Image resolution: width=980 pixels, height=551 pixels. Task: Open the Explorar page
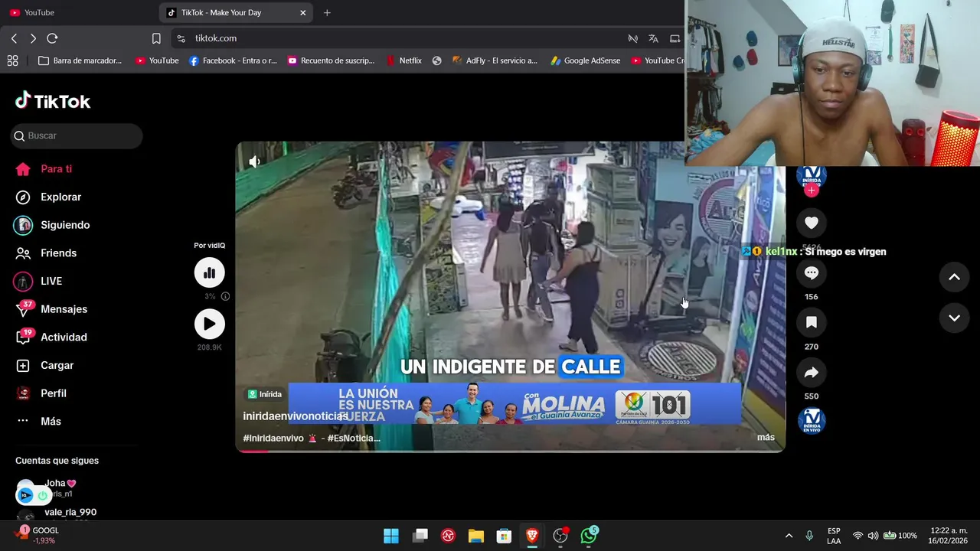[48, 197]
